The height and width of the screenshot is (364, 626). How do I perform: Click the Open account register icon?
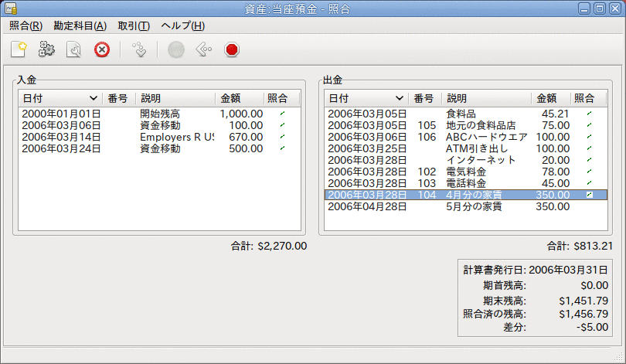[x=139, y=50]
